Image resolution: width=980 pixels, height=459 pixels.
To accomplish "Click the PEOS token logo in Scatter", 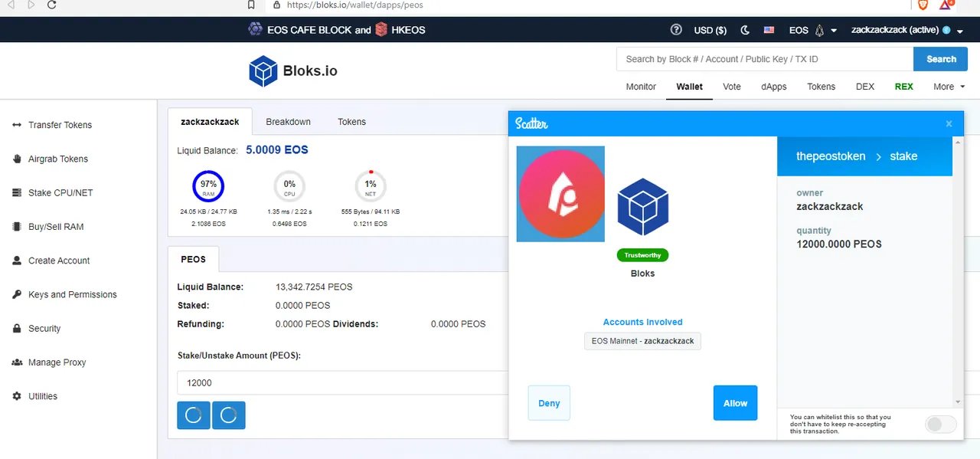I will [560, 194].
